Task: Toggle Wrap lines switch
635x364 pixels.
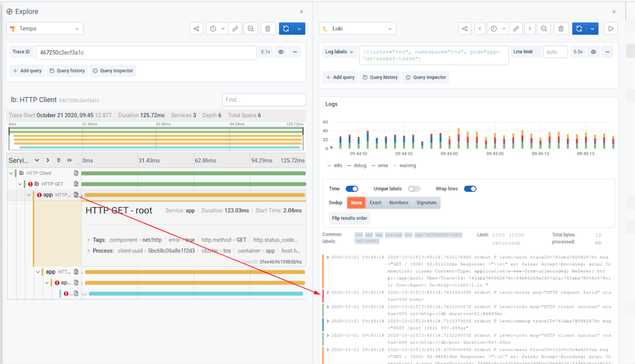Action: (470, 189)
